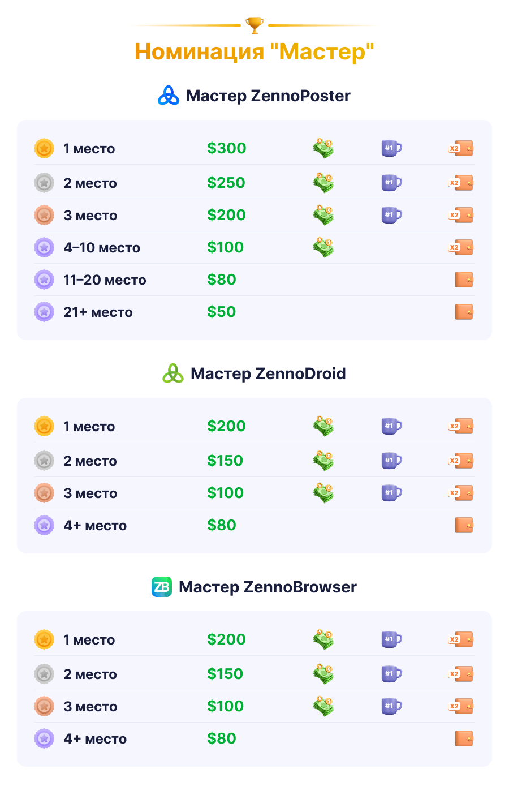Click the Мастер ZennoDroid section title
This screenshot has height=812, width=509.
[x=268, y=373]
